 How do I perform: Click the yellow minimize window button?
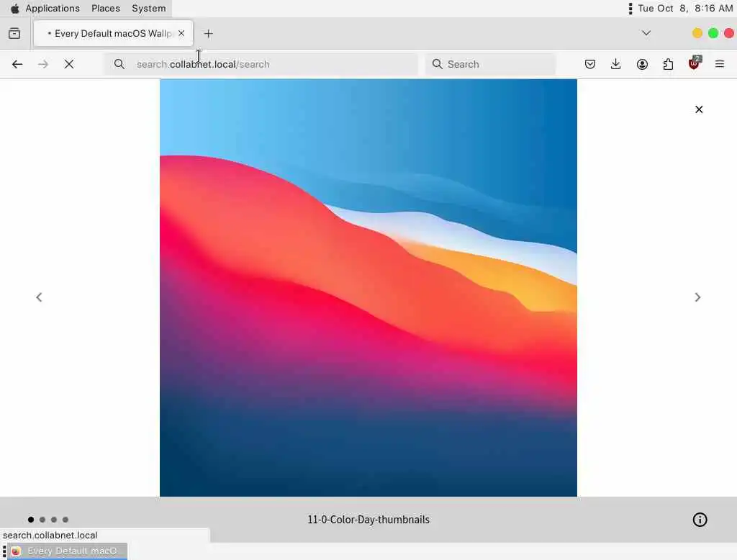(697, 33)
